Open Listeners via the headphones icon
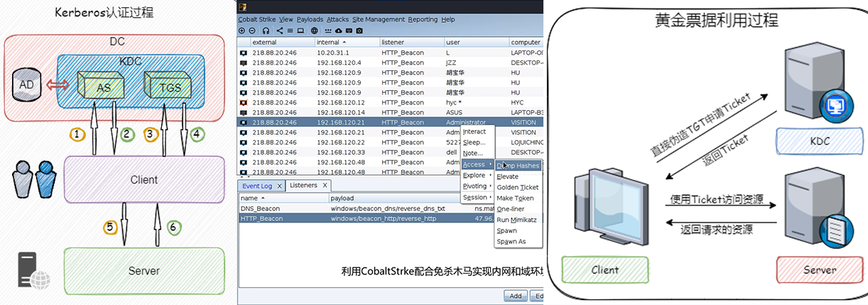This screenshot has width=868, height=305. click(266, 31)
